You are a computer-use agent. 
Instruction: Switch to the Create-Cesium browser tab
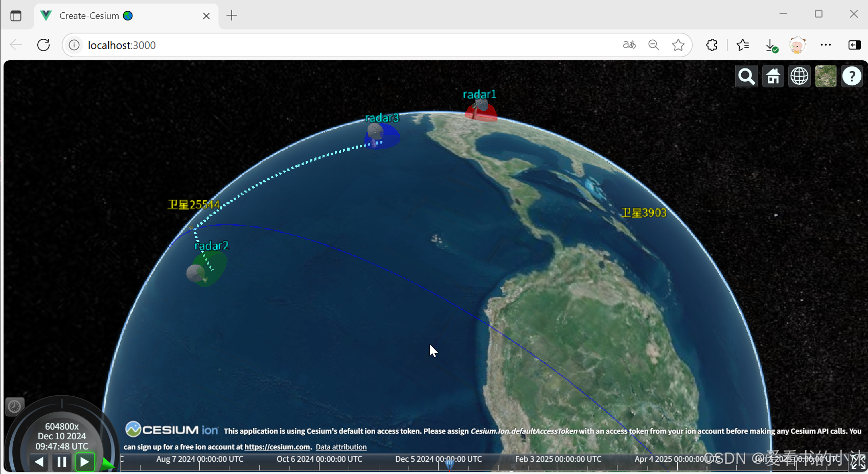point(127,16)
